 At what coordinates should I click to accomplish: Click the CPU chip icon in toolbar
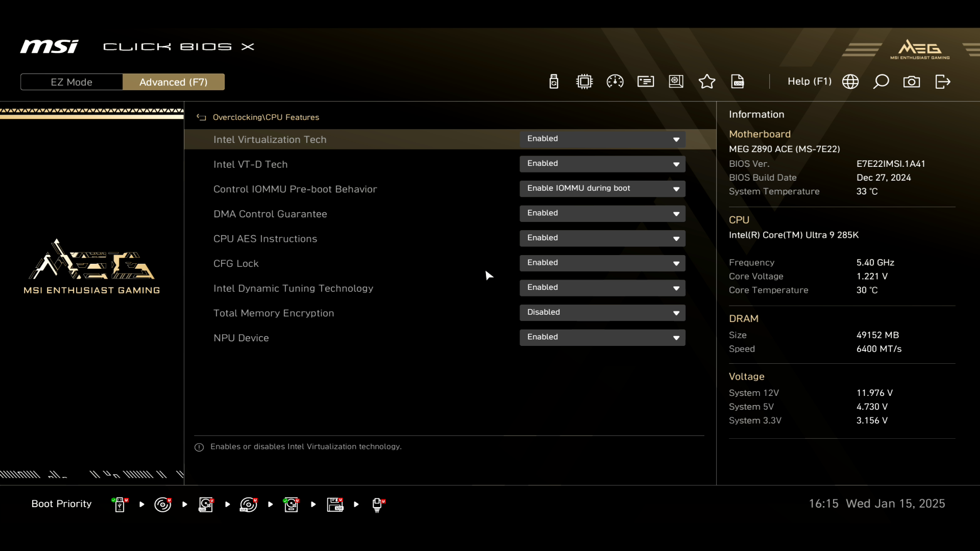pyautogui.click(x=584, y=82)
